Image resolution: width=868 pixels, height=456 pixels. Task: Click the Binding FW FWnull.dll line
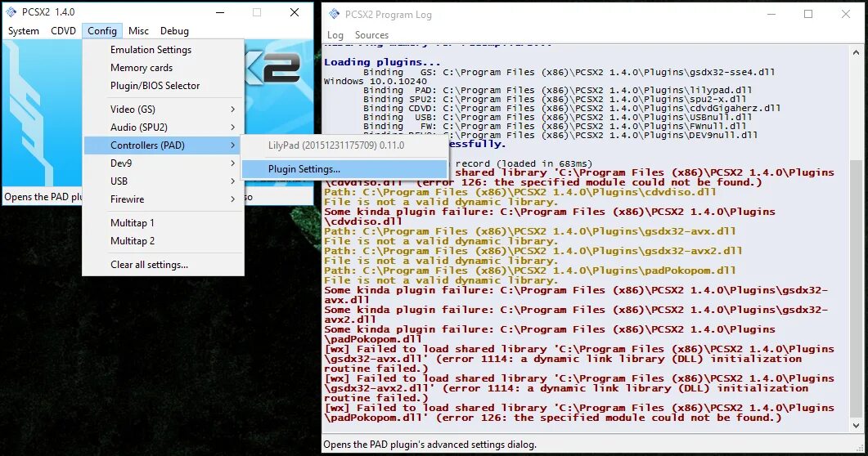tap(555, 126)
